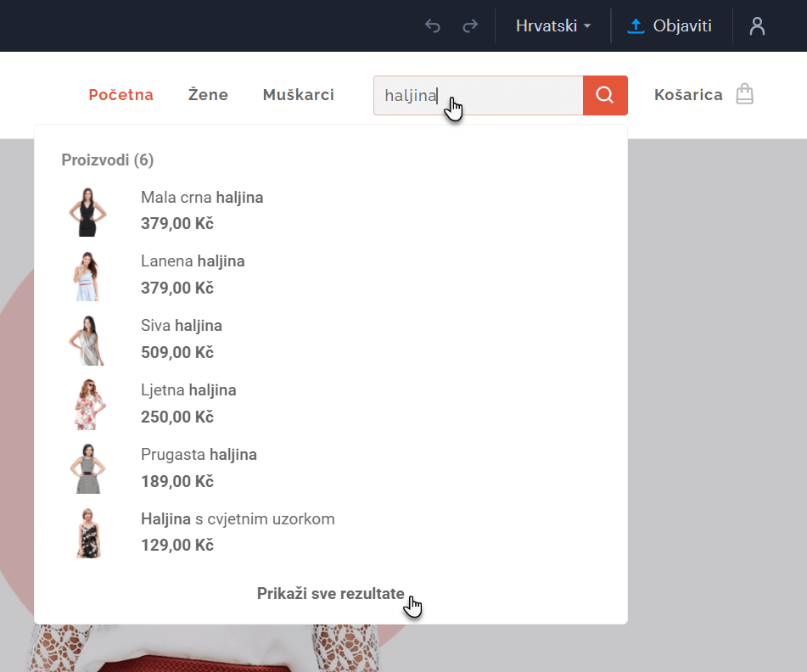This screenshot has height=672, width=807.
Task: Open the Ljetna haljina thumbnail
Action: pos(88,405)
